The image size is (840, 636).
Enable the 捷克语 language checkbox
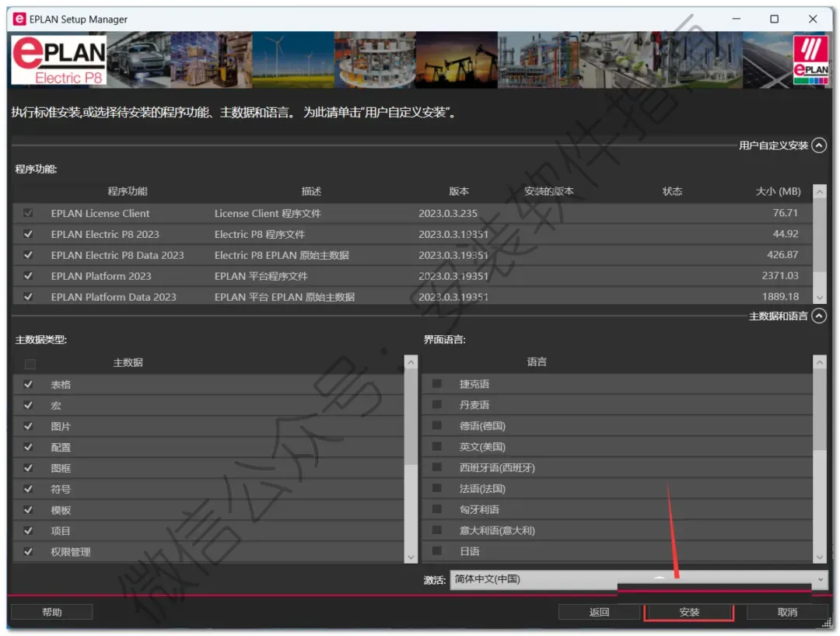437,383
